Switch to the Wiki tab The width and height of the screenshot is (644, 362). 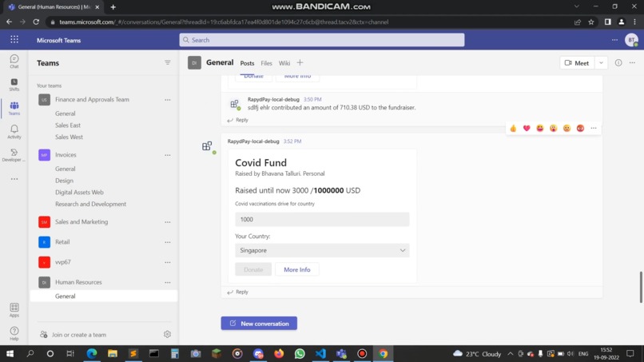tap(284, 63)
